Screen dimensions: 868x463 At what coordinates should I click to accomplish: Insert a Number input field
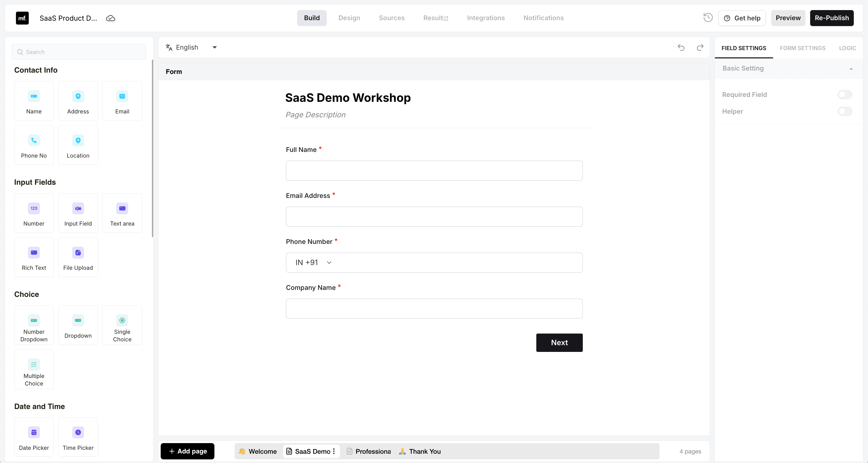(x=34, y=213)
